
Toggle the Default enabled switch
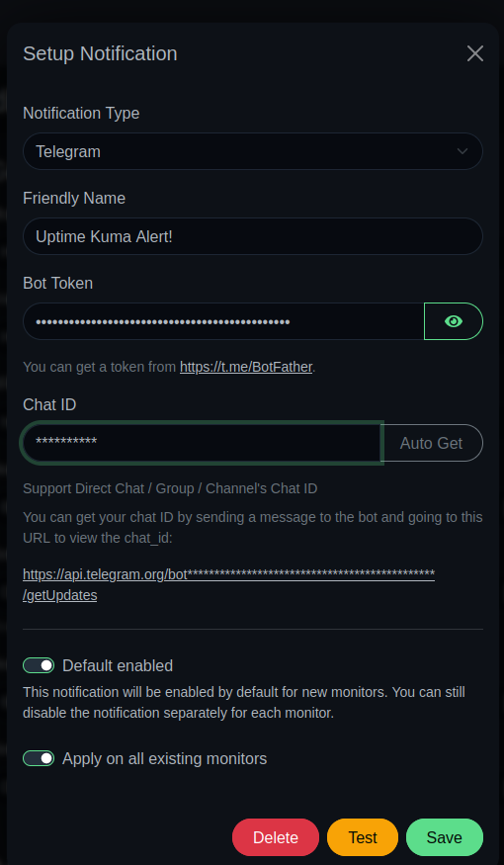(x=39, y=665)
